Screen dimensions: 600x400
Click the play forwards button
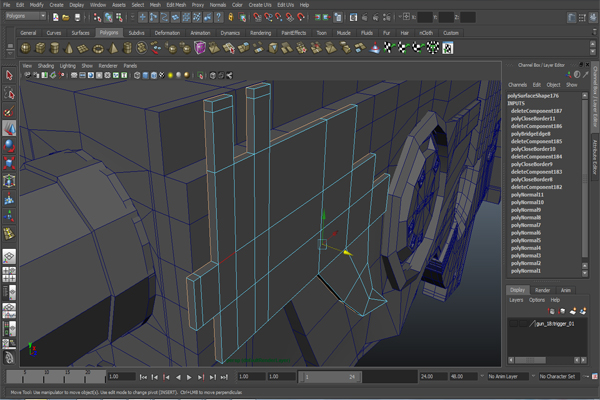tap(189, 377)
